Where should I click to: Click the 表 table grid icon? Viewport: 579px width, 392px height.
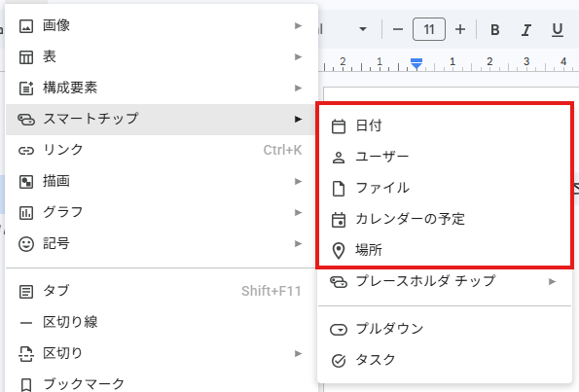pyautogui.click(x=26, y=57)
